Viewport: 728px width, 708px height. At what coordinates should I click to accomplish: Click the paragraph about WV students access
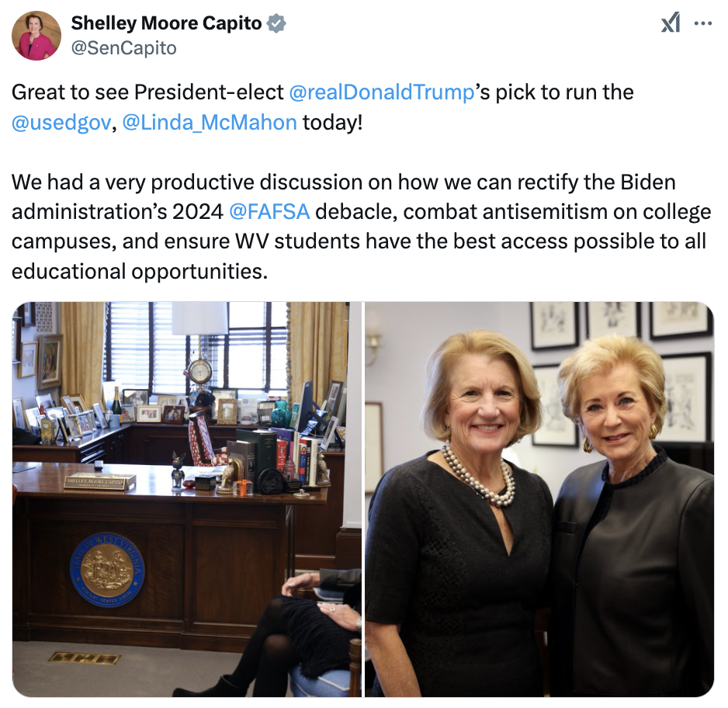point(361,227)
